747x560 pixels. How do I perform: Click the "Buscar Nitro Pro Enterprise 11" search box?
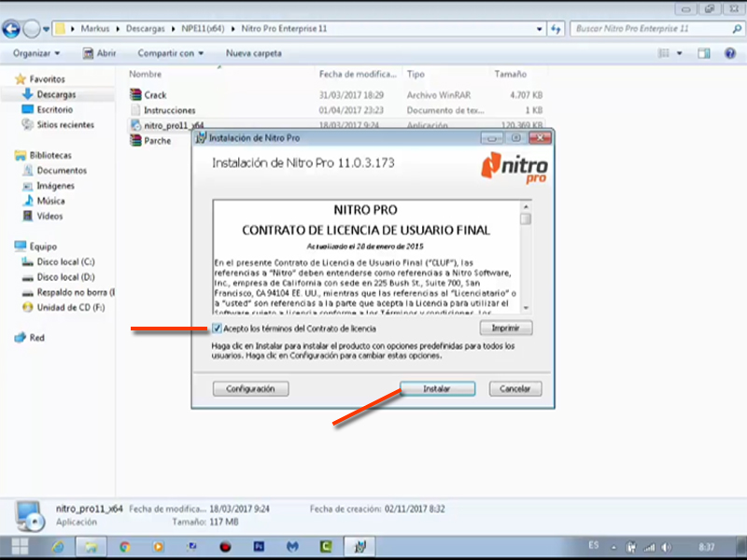[654, 29]
